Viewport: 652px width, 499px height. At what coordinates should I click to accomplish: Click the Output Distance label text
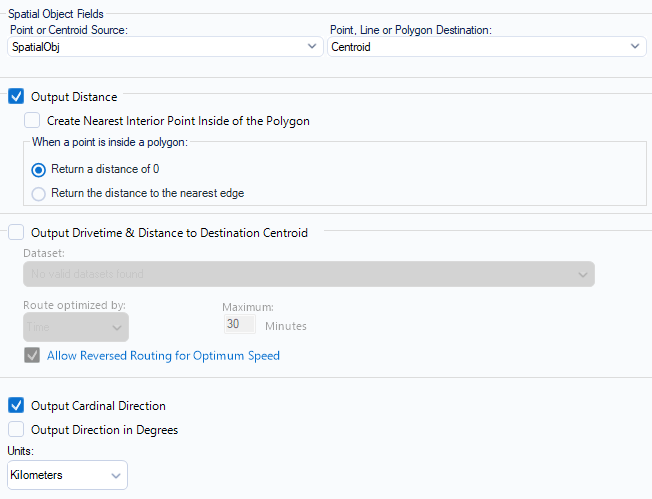(x=74, y=97)
